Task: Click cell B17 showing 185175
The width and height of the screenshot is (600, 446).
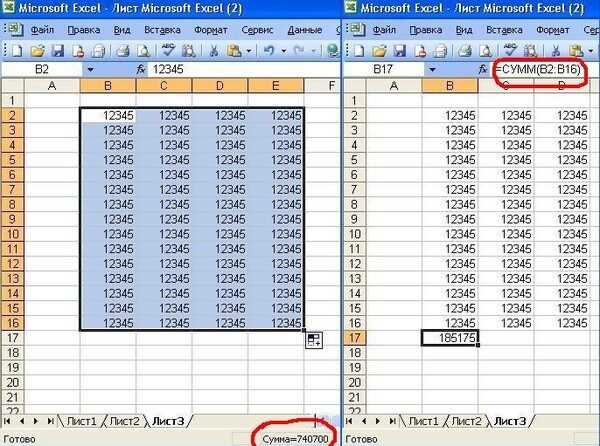Action: [450, 338]
